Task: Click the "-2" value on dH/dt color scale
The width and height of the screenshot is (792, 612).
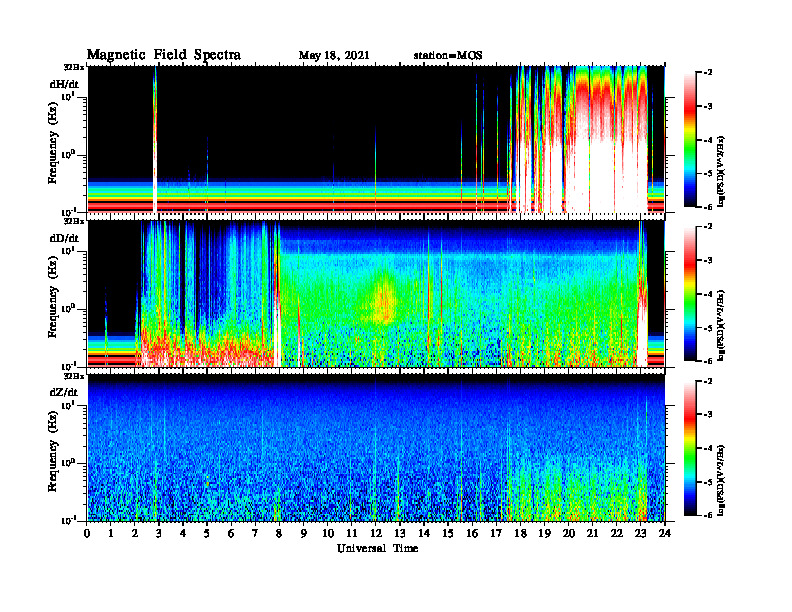Action: click(709, 73)
